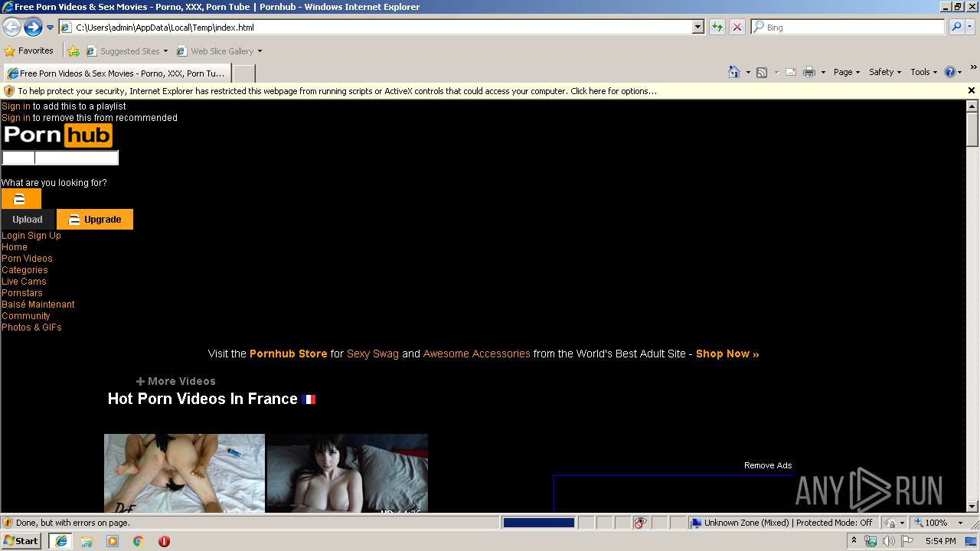Click the Refresh page icon
Screen dimensions: 980x551
(x=717, y=27)
